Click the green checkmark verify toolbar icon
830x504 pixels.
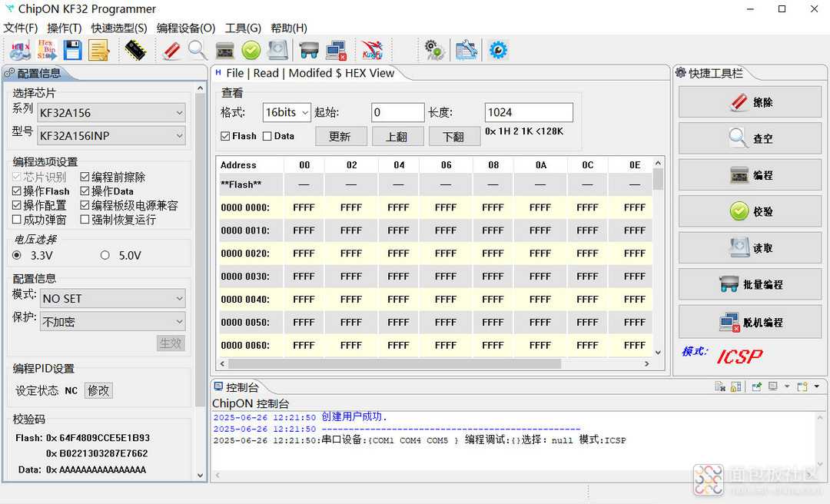pyautogui.click(x=251, y=51)
